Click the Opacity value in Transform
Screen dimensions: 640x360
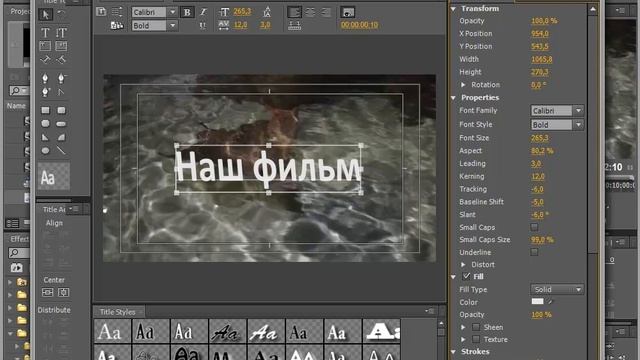tap(544, 20)
